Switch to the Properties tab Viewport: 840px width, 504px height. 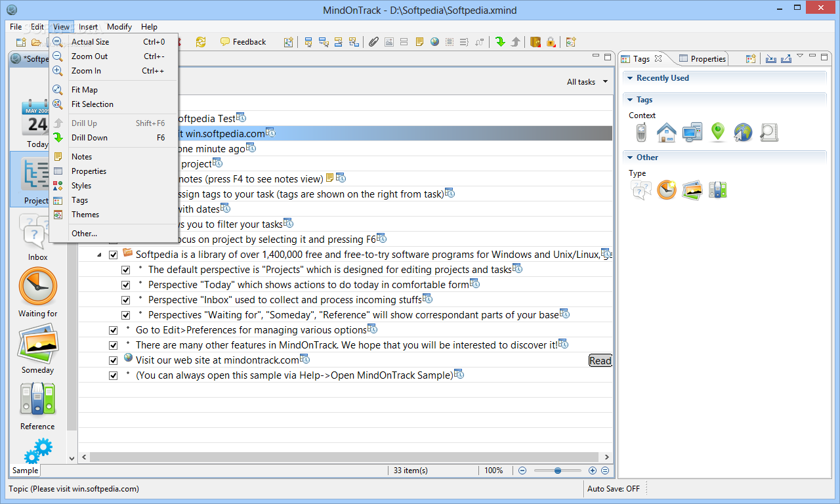[702, 59]
